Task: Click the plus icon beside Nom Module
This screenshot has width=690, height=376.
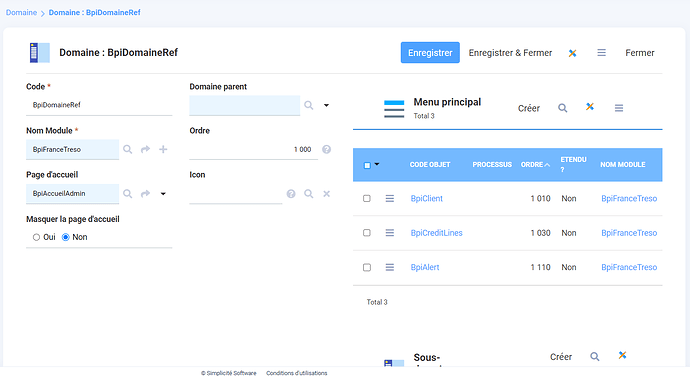Action: (163, 149)
